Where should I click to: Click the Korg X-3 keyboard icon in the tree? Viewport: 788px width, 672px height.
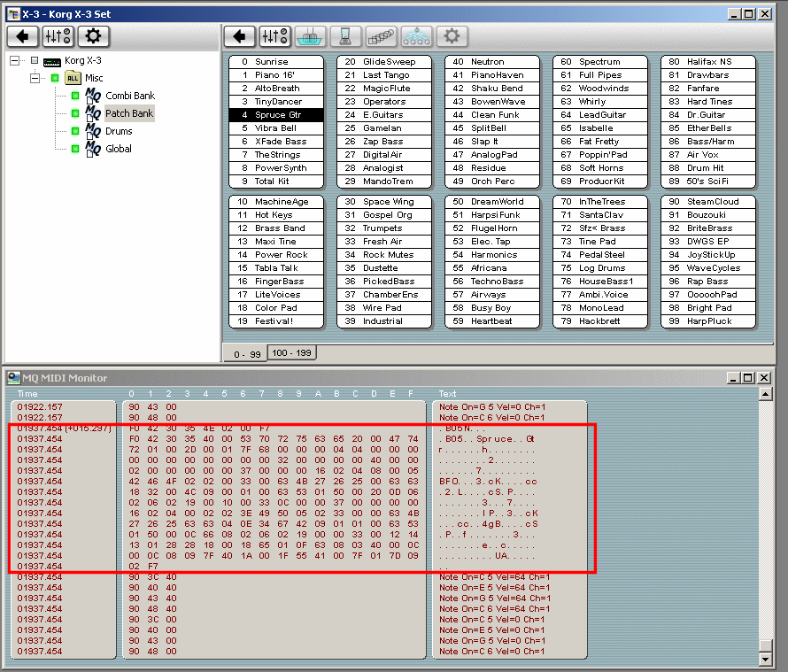click(x=52, y=61)
